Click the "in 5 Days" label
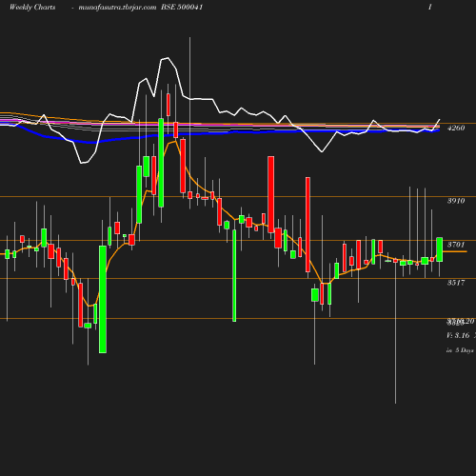 (460, 350)
